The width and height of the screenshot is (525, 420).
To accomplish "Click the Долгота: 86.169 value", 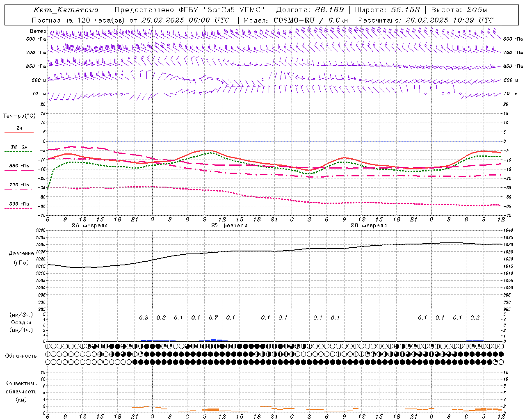I will (x=310, y=10).
